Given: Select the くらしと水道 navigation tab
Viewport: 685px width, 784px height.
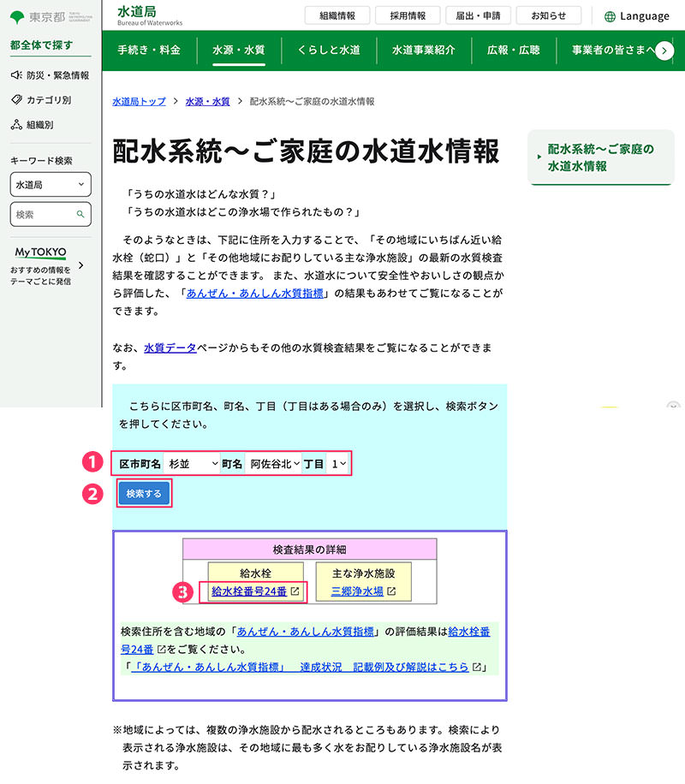Looking at the screenshot, I should 329,51.
